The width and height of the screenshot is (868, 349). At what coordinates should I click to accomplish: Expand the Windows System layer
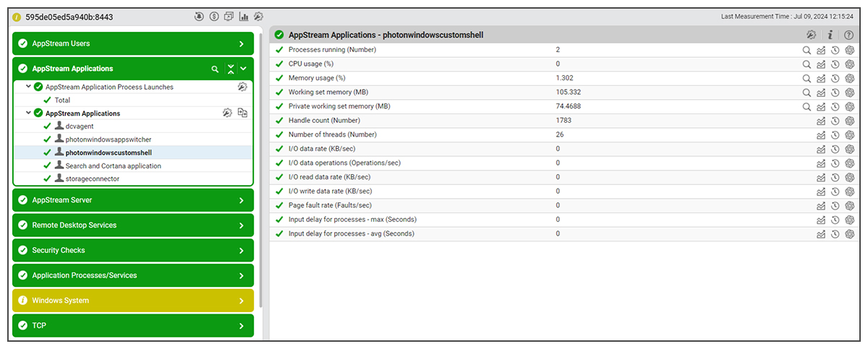point(242,301)
